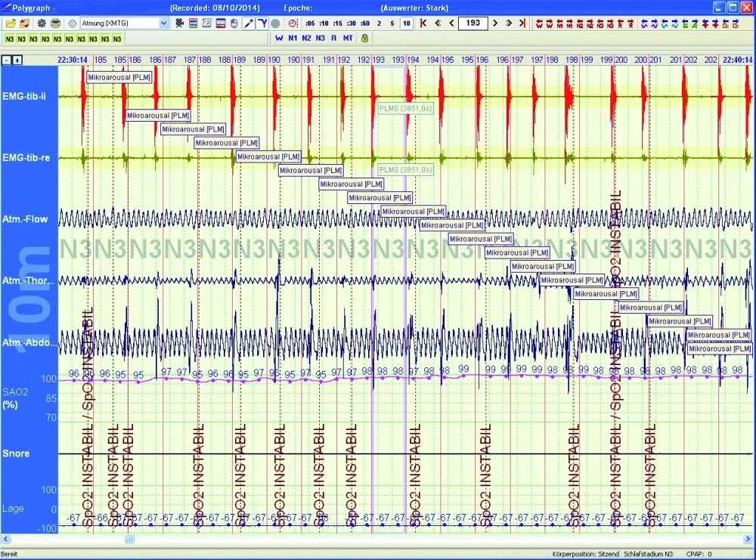Image resolution: width=756 pixels, height=560 pixels.
Task: Open the Atmung (XMTG) montage dropdown
Action: tap(164, 23)
